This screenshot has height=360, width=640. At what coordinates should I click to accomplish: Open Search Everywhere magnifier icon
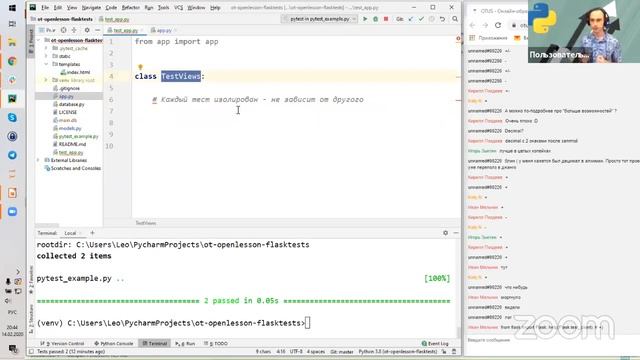(455, 19)
